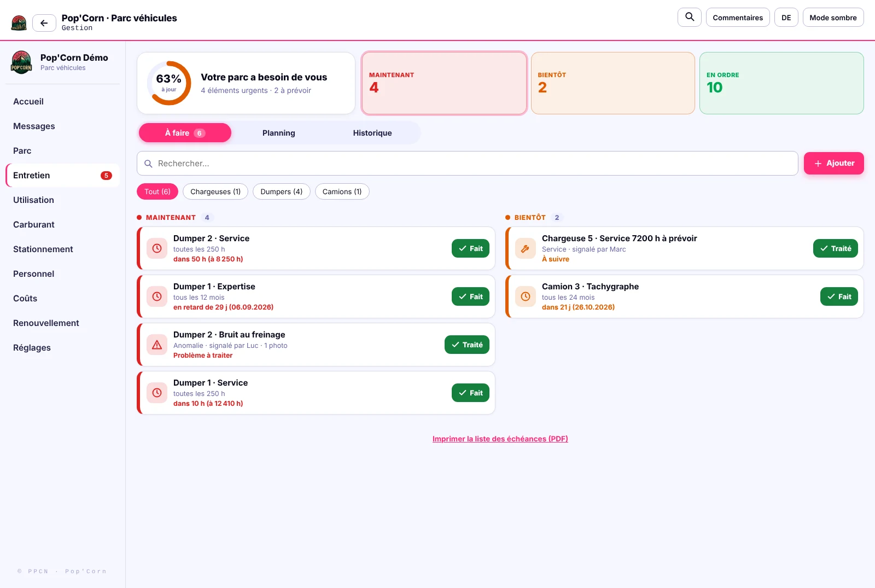The width and height of the screenshot is (875, 588).
Task: Mark Dumper 1 · Expertise as Fait
Action: [470, 296]
